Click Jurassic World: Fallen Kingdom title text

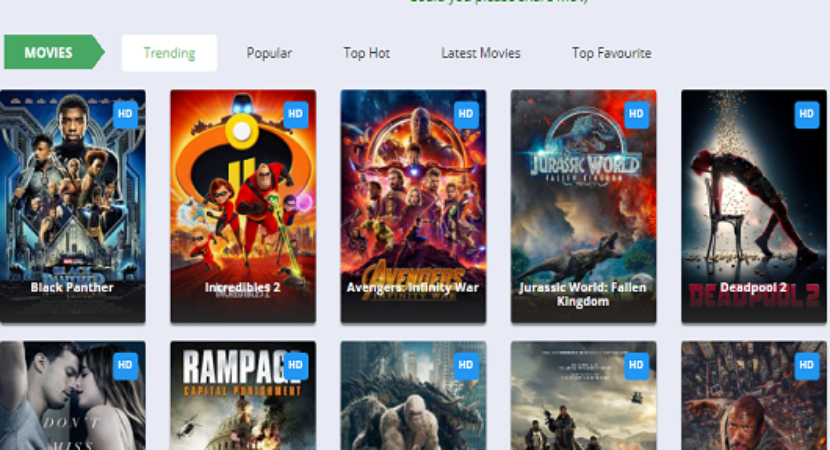(x=583, y=294)
